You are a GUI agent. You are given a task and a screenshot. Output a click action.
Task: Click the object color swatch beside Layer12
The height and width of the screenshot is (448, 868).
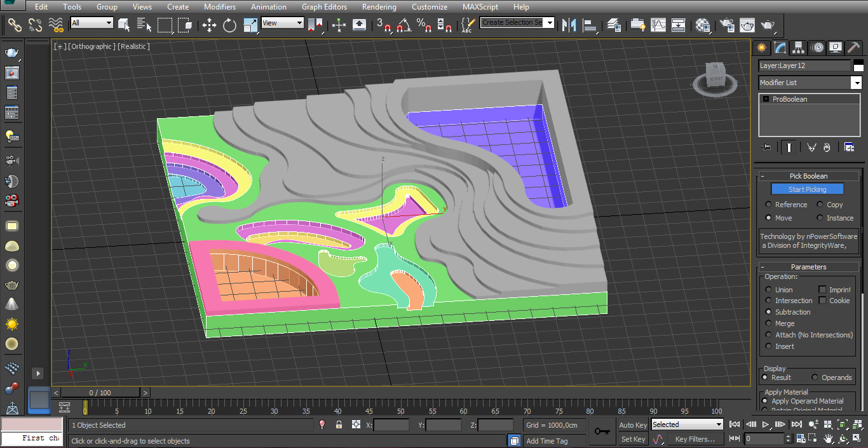point(858,65)
